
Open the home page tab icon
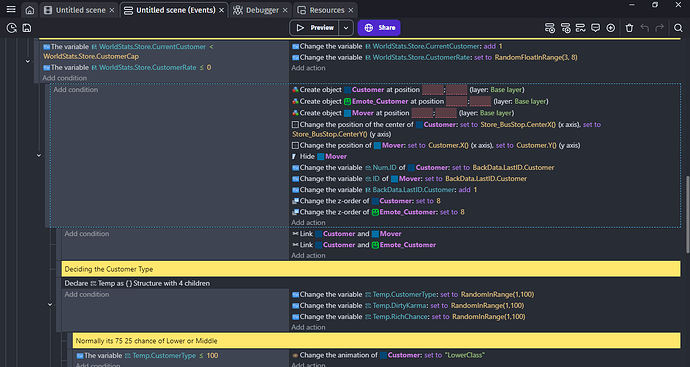pyautogui.click(x=29, y=10)
